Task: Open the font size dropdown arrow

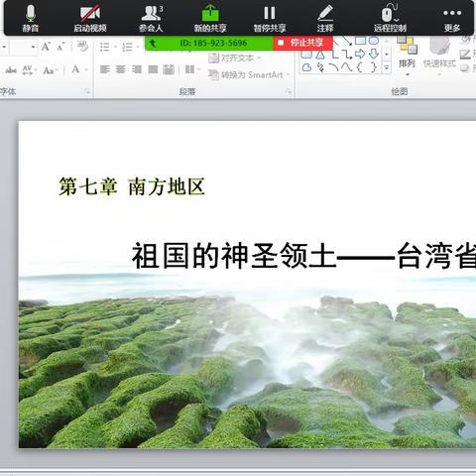Action: [x=33, y=47]
